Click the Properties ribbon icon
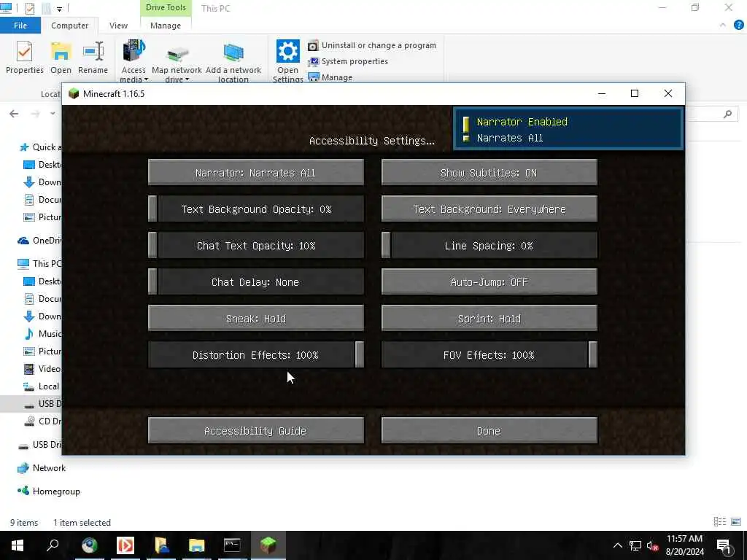Image resolution: width=747 pixels, height=560 pixels. coord(24,58)
